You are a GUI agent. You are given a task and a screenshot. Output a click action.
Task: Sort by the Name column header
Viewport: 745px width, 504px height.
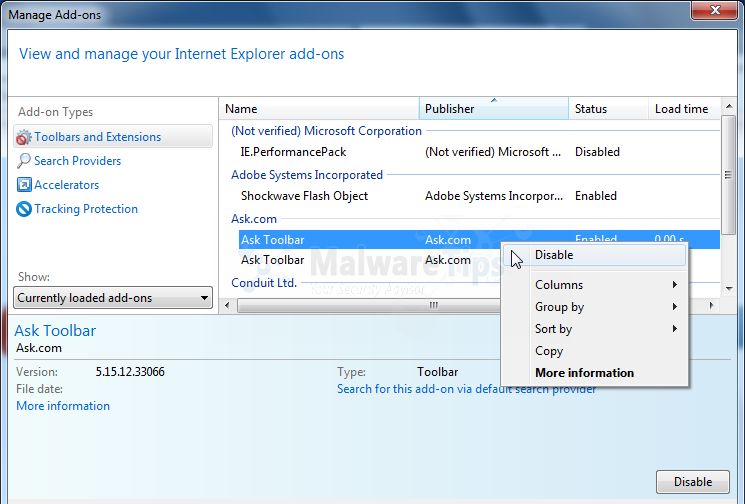pos(319,109)
